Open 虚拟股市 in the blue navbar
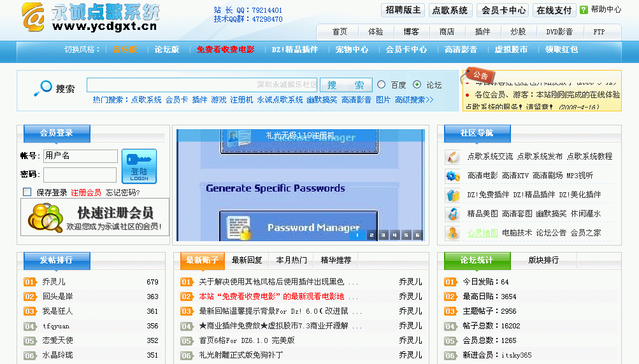The width and height of the screenshot is (639, 364). [511, 50]
